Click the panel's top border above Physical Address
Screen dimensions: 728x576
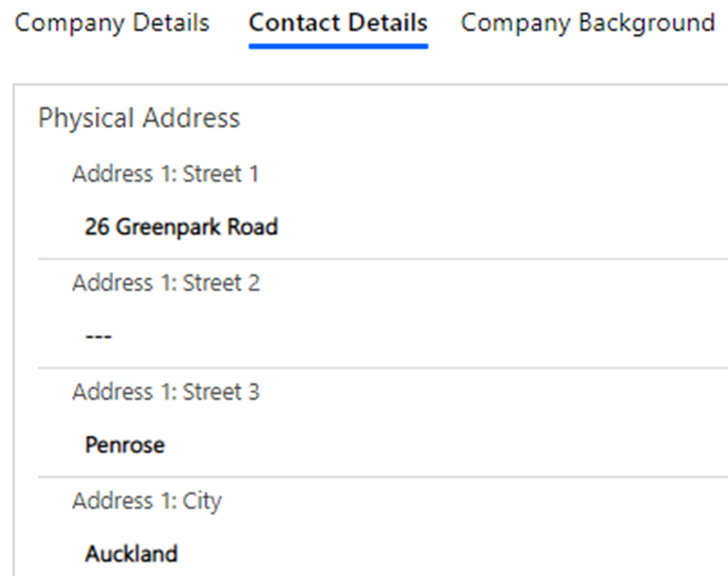click(375, 85)
